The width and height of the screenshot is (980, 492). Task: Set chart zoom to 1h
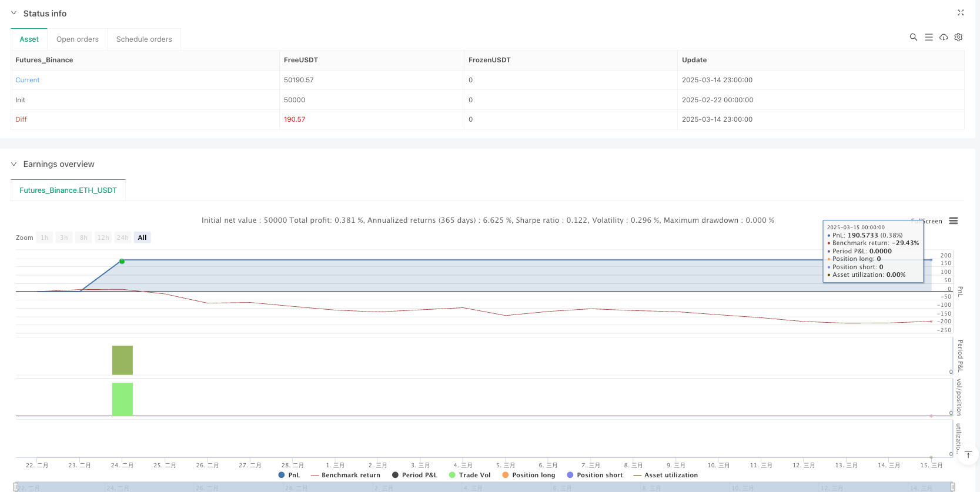tap(45, 237)
